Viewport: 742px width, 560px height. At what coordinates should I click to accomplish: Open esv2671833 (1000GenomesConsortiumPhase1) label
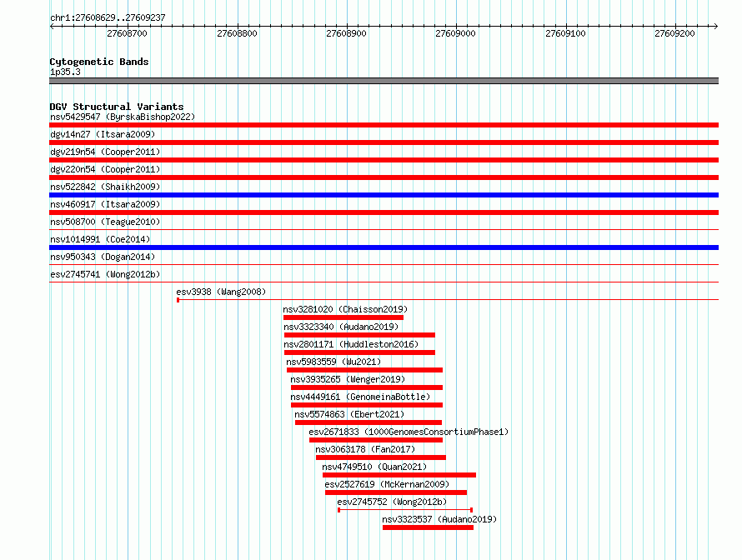pyautogui.click(x=409, y=432)
